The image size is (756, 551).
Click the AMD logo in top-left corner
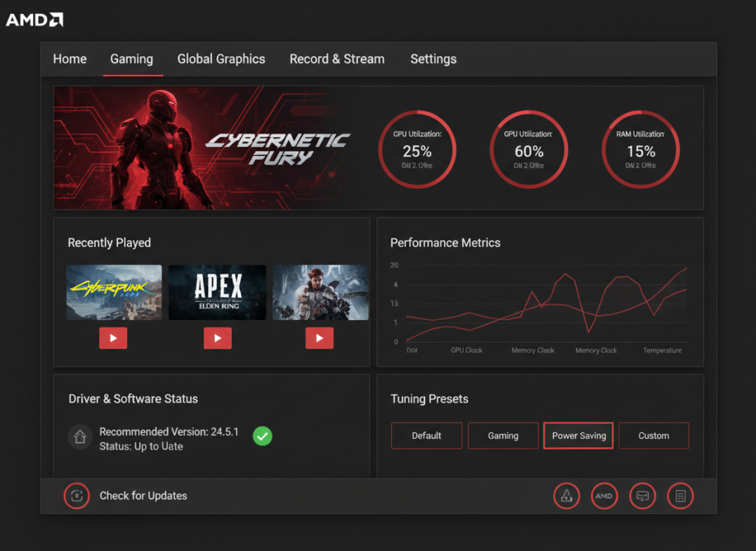[x=34, y=20]
